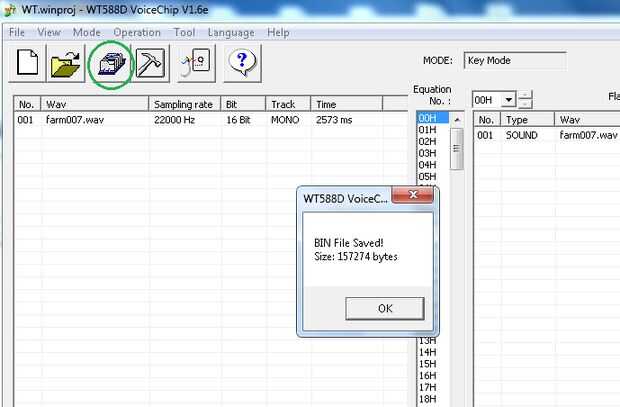Click the file convert tool icon
Screen dimensions: 620x407
[x=196, y=63]
